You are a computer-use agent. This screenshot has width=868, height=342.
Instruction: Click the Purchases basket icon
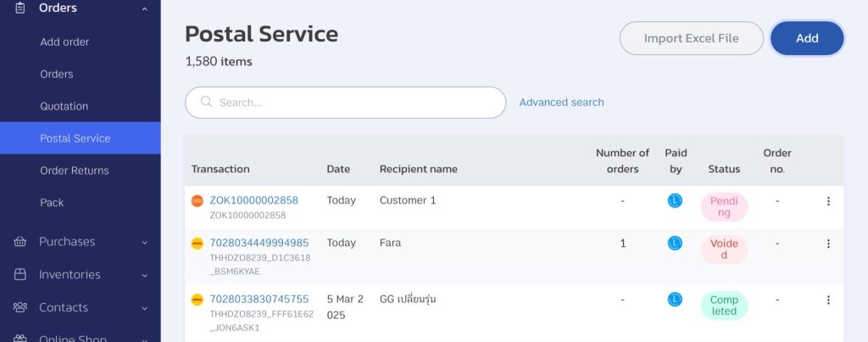[20, 242]
